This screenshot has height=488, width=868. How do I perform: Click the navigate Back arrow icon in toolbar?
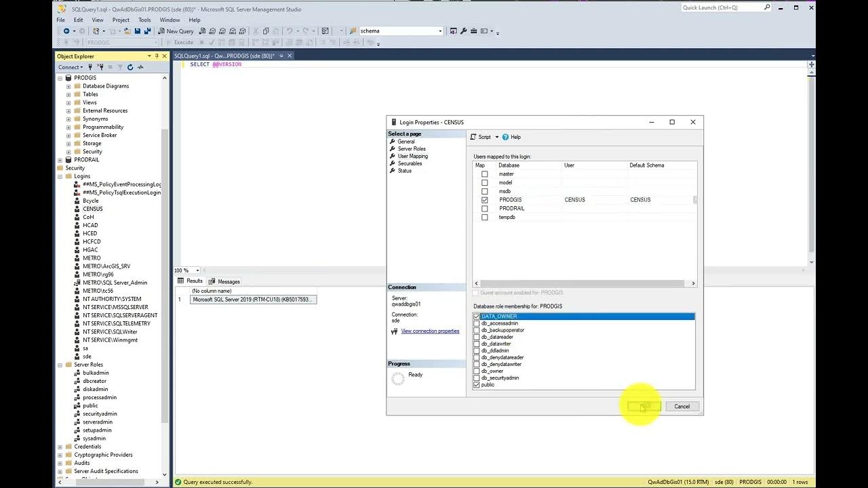coord(66,31)
